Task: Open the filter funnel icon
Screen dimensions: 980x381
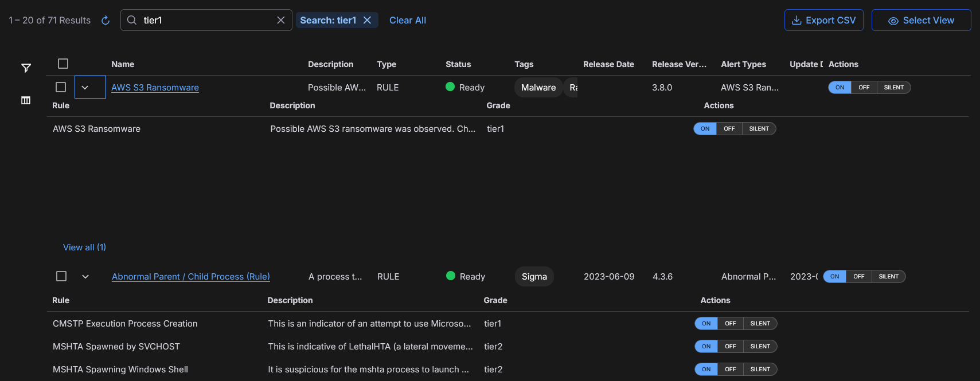Action: [x=26, y=68]
